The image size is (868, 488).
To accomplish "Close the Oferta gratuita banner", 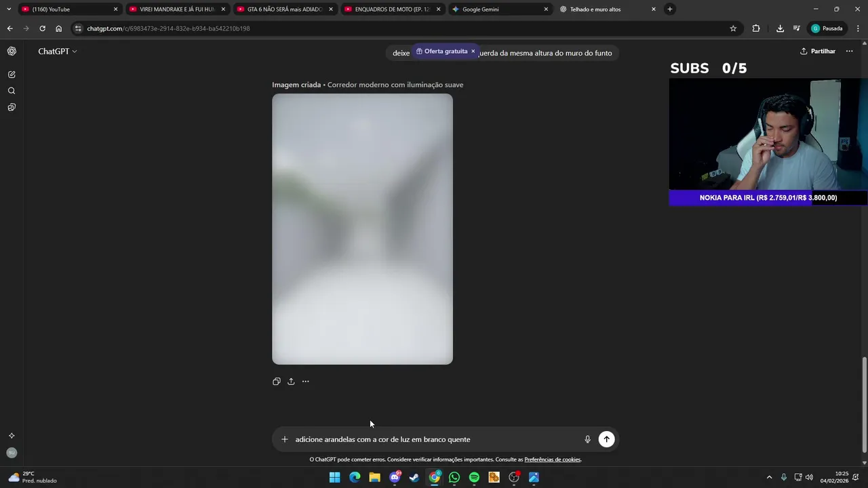I will [473, 52].
